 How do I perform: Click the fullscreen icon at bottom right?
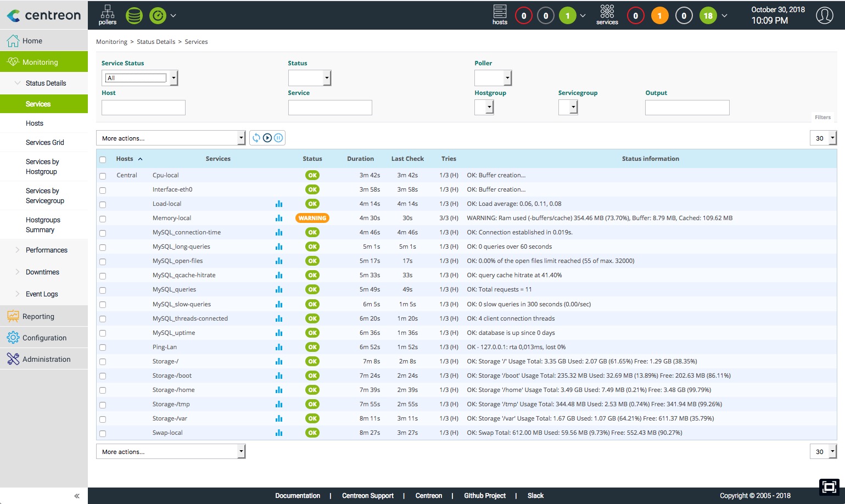(829, 487)
